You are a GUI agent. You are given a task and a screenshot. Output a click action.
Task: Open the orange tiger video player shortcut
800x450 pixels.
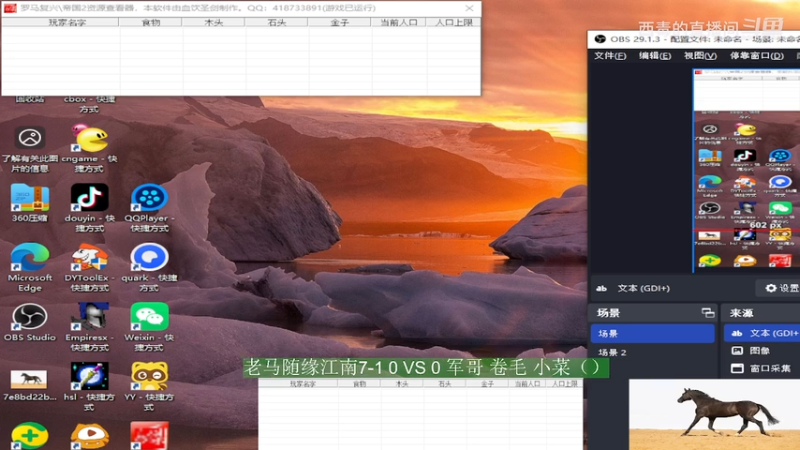pyautogui.click(x=89, y=436)
